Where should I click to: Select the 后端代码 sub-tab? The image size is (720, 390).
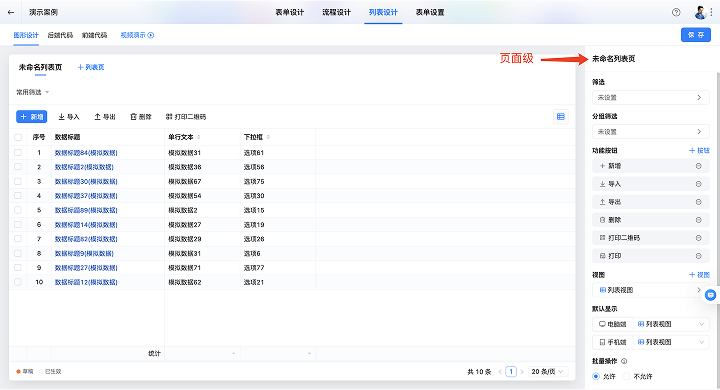60,35
